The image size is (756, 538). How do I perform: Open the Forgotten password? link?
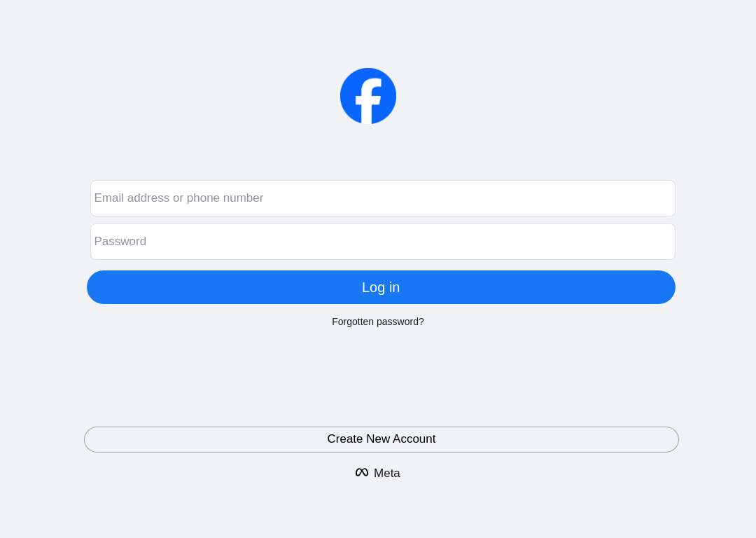pos(378,322)
